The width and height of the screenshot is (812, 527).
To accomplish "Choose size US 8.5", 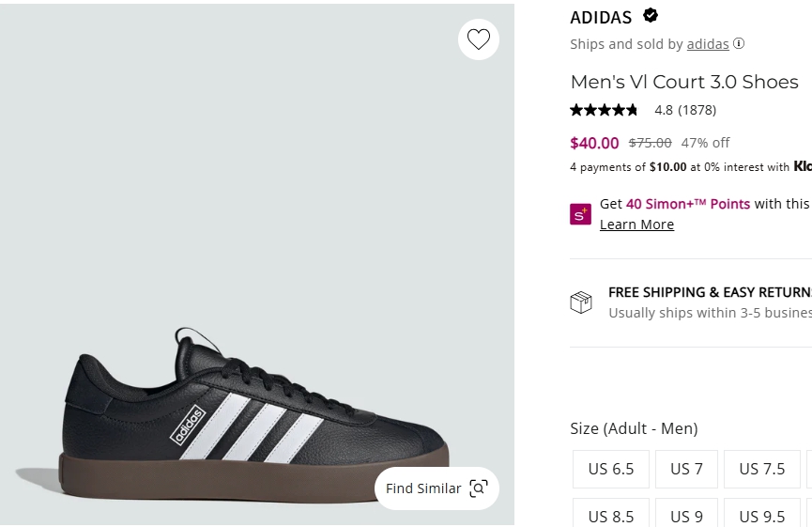I will 611,513.
